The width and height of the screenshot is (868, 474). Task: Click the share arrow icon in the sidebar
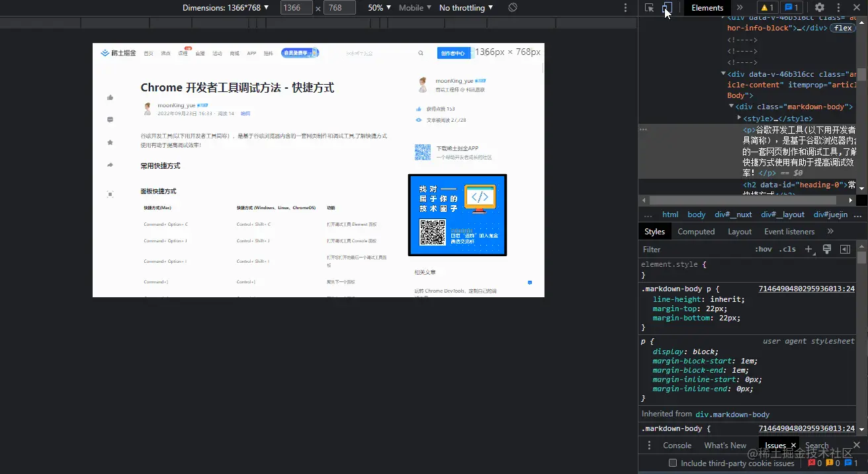(110, 165)
